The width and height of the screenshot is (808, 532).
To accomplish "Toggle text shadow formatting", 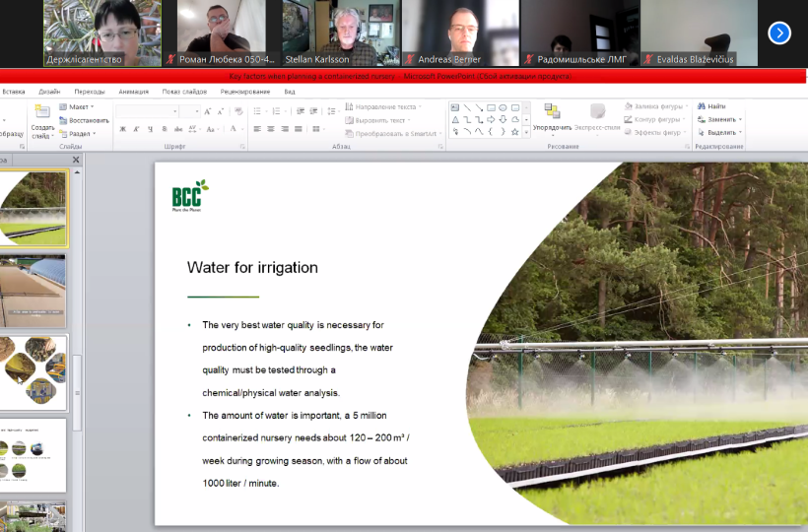I will (x=165, y=129).
